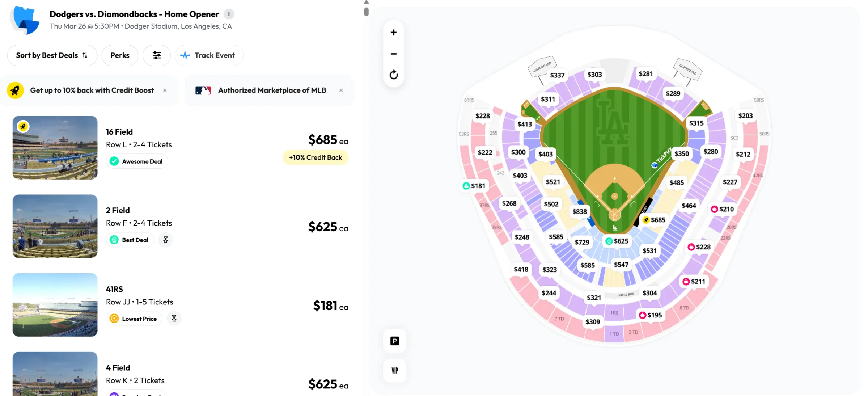Dismiss the Credit Boost banner
The width and height of the screenshot is (868, 396).
(165, 90)
